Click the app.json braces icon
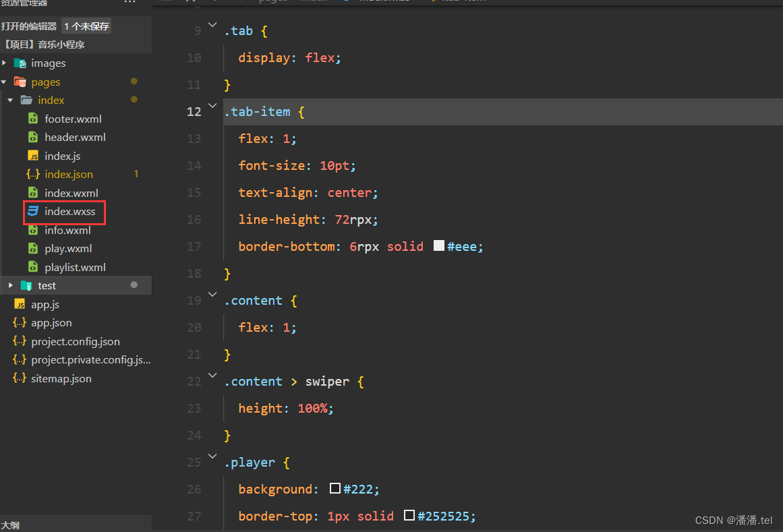783x532 pixels. (20, 322)
